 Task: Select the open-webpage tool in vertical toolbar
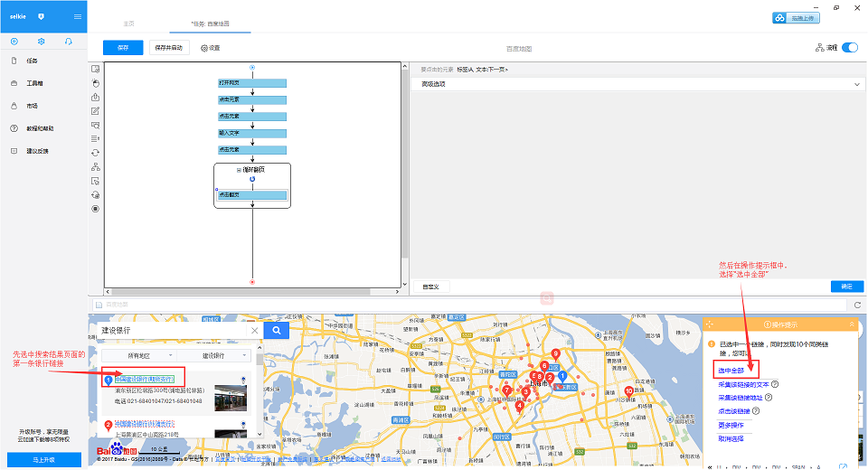coord(95,70)
